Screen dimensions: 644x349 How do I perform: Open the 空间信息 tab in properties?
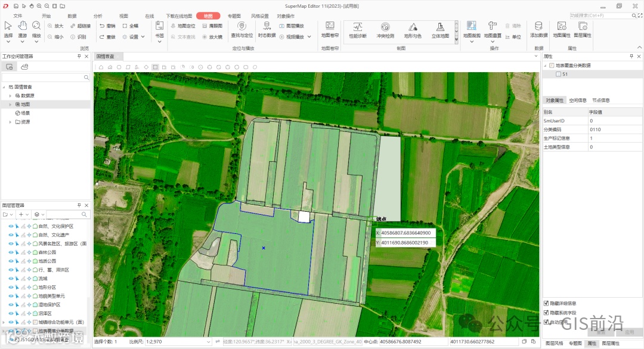578,100
